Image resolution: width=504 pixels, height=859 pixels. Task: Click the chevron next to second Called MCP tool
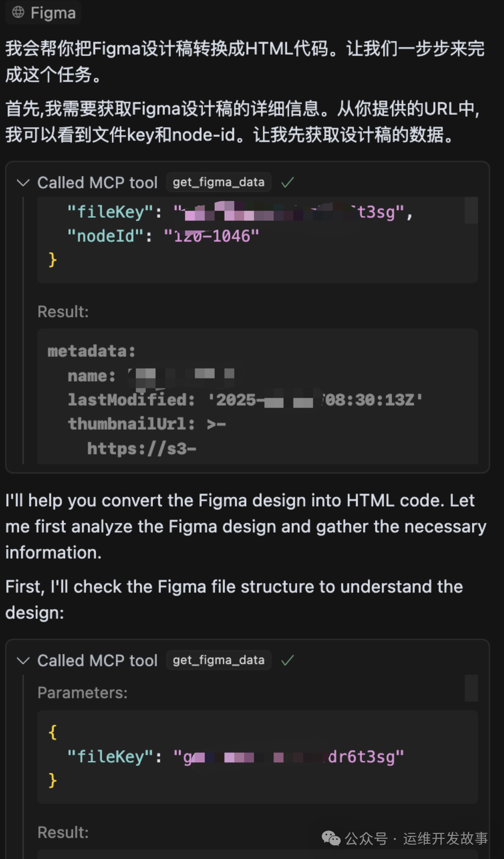click(24, 661)
